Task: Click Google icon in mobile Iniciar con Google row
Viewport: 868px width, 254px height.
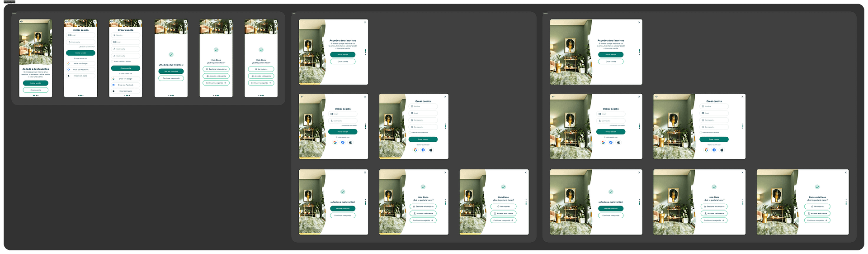Action: pos(68,63)
